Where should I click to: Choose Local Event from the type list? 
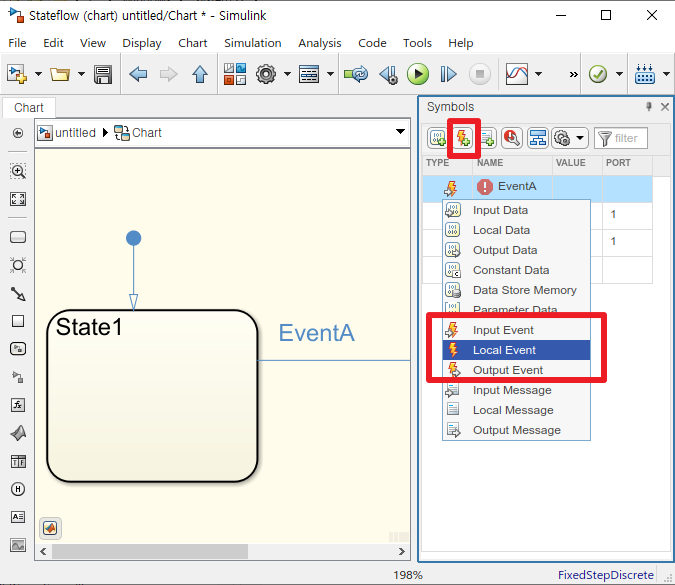point(516,350)
